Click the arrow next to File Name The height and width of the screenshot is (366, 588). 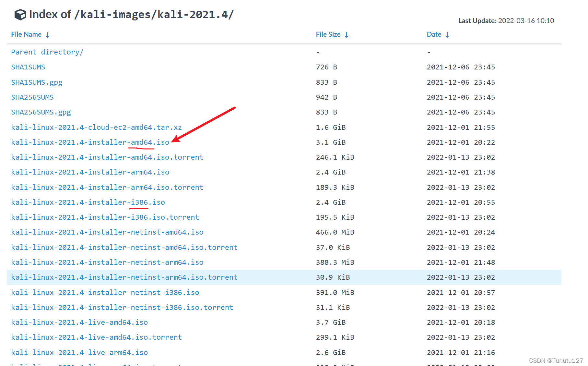(47, 35)
